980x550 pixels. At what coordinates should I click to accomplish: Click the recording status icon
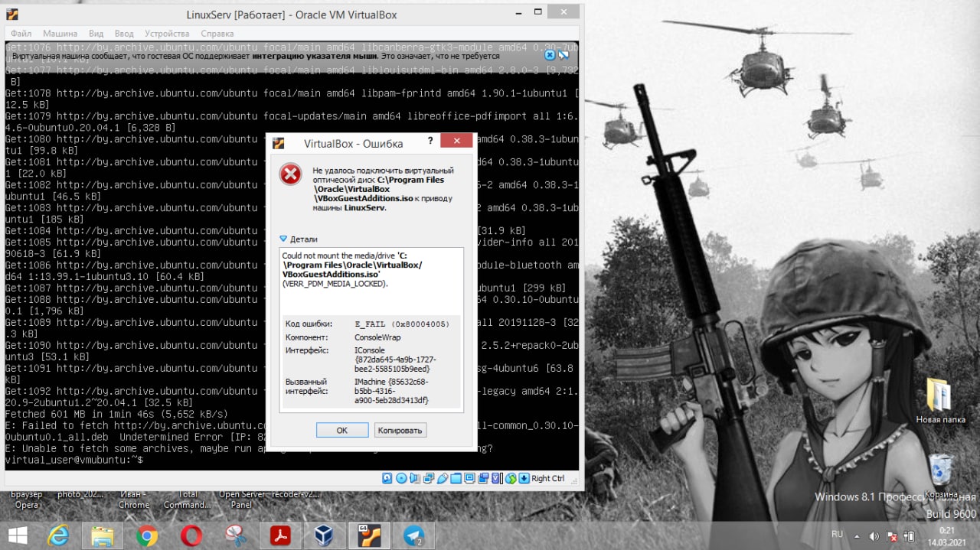click(x=483, y=478)
